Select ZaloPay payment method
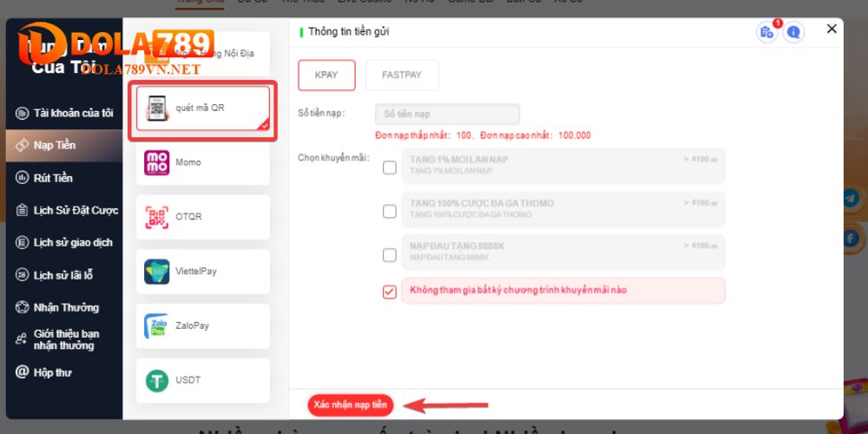Viewport: 868px width, 434px height. pos(202,326)
